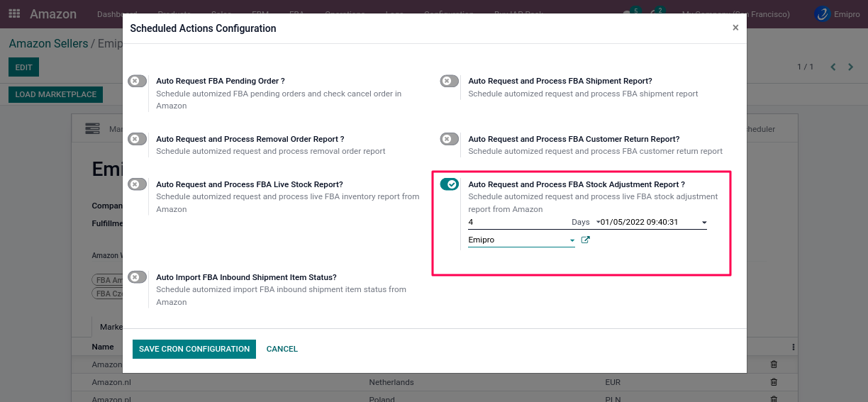Disable FBA Stock Adjustment Report toggle
The image size is (868, 402).
[450, 184]
